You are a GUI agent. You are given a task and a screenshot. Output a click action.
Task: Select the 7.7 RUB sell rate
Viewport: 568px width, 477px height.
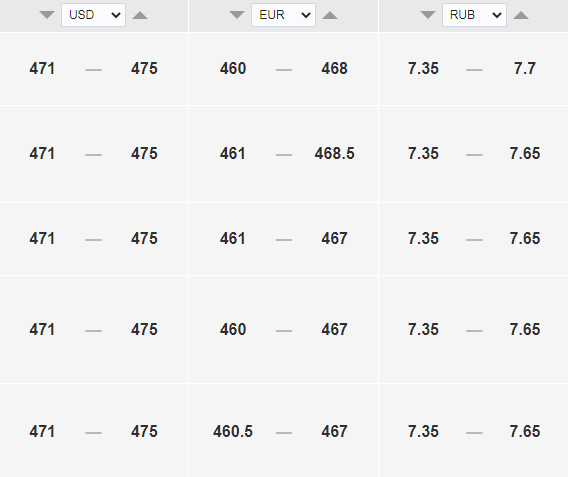[x=525, y=68]
